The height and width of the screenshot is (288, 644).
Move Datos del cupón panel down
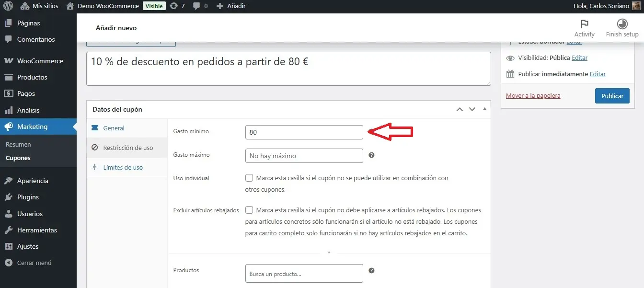(472, 109)
